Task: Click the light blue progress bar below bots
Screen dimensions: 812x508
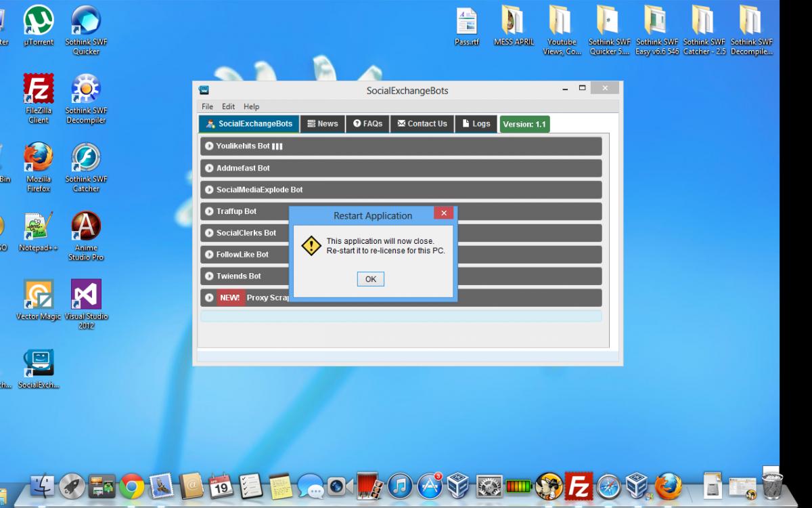Action: 401,316
